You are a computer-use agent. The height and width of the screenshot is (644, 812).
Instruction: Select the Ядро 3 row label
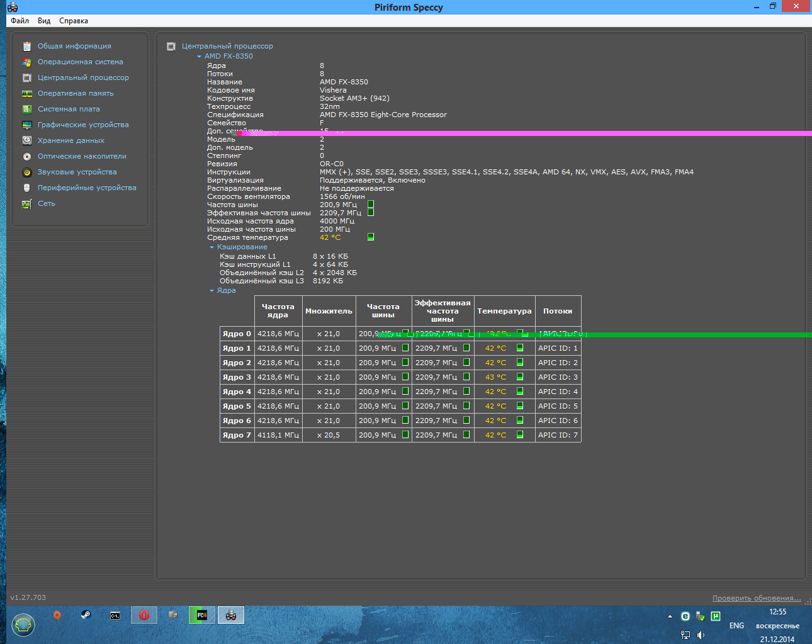[237, 377]
